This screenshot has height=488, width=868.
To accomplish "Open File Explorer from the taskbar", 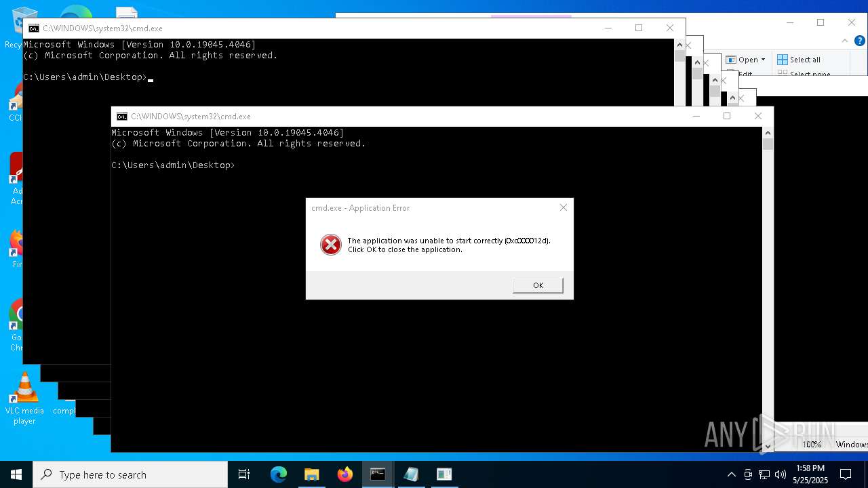I will (312, 474).
